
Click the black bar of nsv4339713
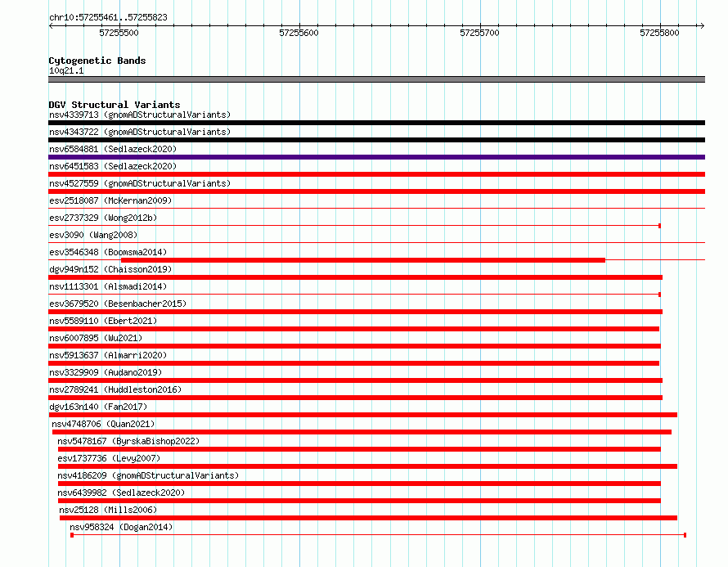tap(376, 123)
